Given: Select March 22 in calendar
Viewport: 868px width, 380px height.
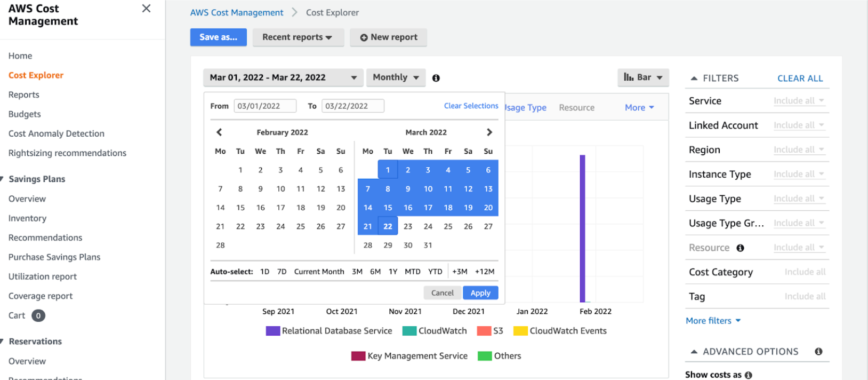Looking at the screenshot, I should point(388,226).
